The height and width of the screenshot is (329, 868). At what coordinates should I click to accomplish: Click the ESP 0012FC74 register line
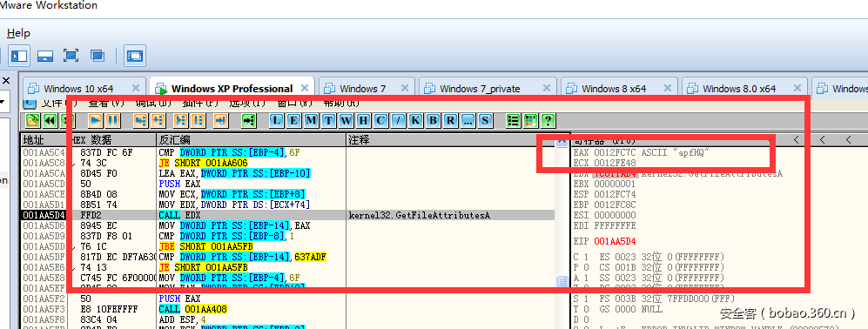pos(605,194)
